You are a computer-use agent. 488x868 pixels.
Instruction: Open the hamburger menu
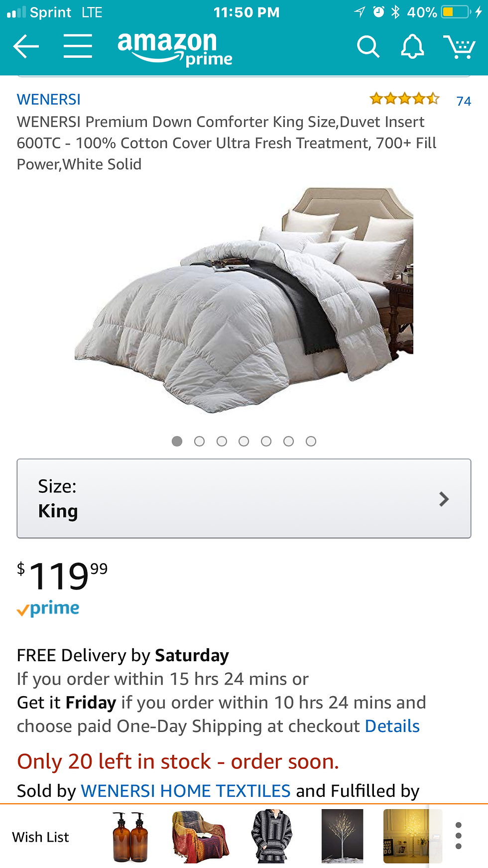pos(78,46)
